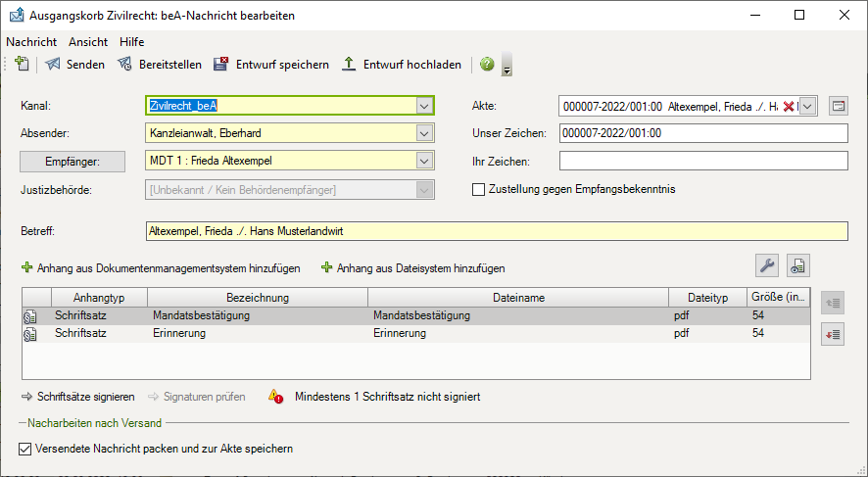Click the wrench settings icon button
Image resolution: width=868 pixels, height=477 pixels.
tap(767, 265)
